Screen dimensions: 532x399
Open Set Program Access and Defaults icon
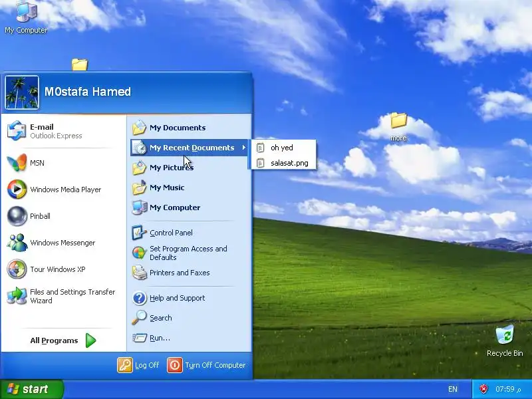[x=139, y=253]
